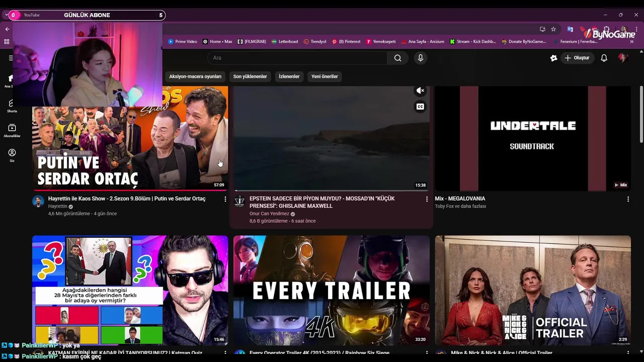This screenshot has height=362, width=644.
Task: Open Hayrettin channel avatar
Action: (x=38, y=201)
